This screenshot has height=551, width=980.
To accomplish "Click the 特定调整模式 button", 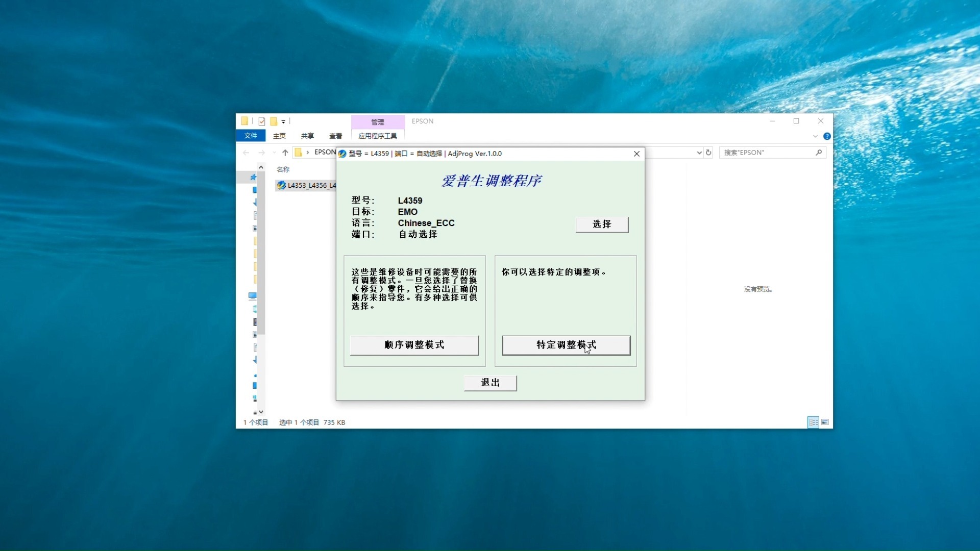I will click(566, 345).
